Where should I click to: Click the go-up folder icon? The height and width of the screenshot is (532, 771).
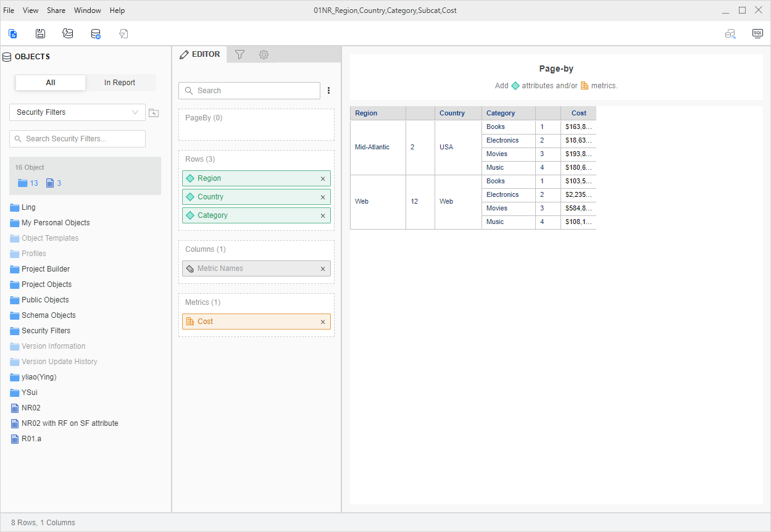pyautogui.click(x=154, y=112)
